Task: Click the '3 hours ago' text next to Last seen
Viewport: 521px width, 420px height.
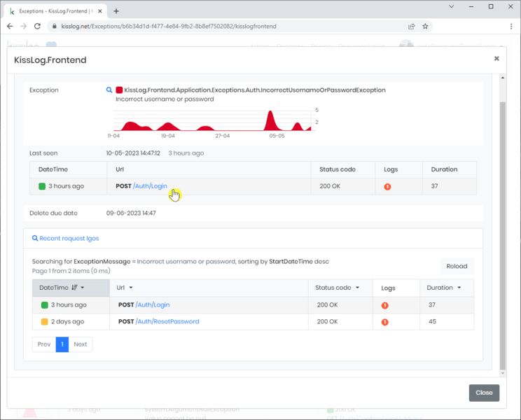Action: tap(186, 153)
